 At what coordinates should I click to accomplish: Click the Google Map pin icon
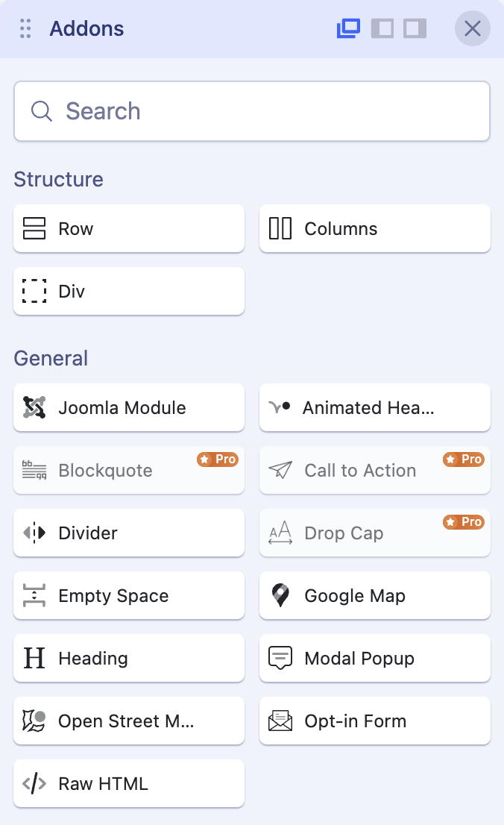coord(280,596)
